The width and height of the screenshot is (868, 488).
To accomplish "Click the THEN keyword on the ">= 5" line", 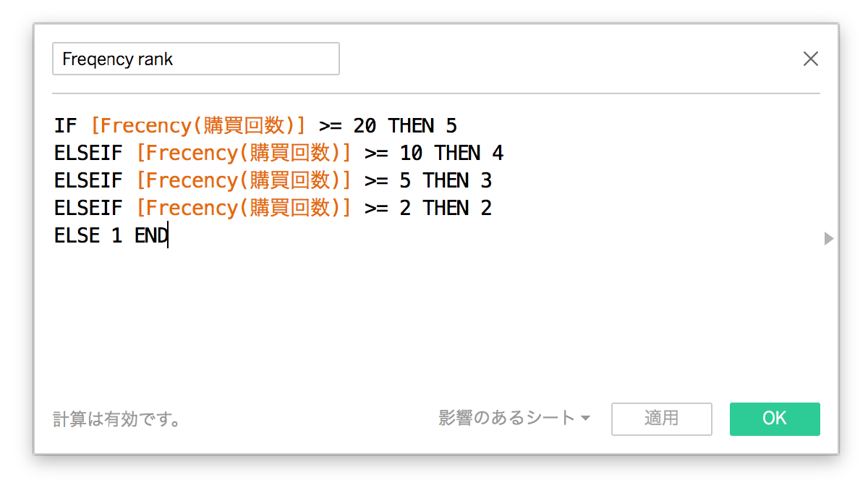I will pos(446,181).
